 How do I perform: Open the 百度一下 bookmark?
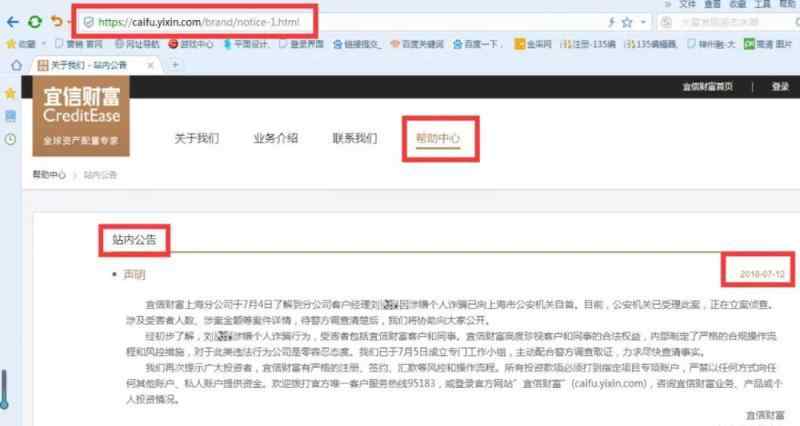(477, 44)
